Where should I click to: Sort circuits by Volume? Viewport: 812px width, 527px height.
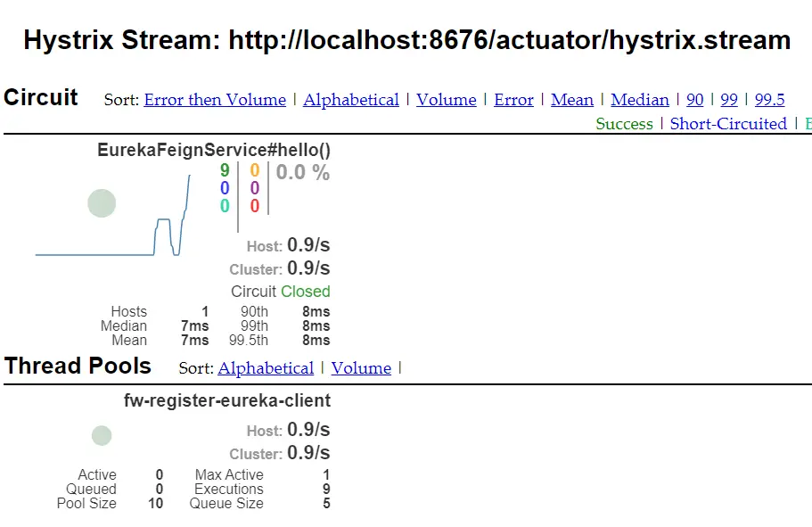click(447, 100)
